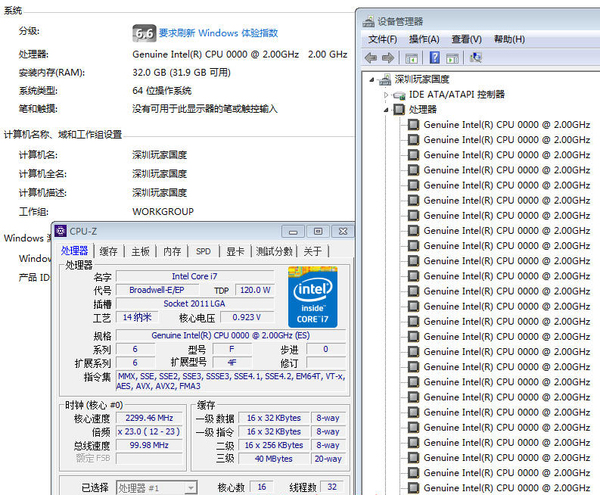
Task: Open the blue question-mark Help icon in Device Manager
Action: click(435, 58)
